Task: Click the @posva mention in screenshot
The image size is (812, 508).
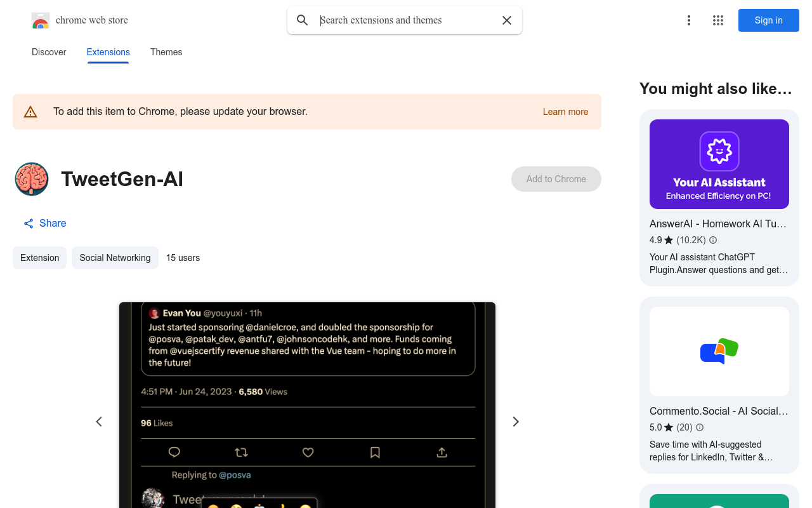Action: [235, 475]
